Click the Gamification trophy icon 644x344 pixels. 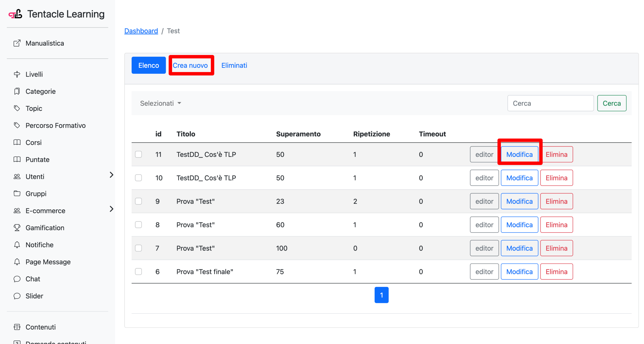pos(17,228)
